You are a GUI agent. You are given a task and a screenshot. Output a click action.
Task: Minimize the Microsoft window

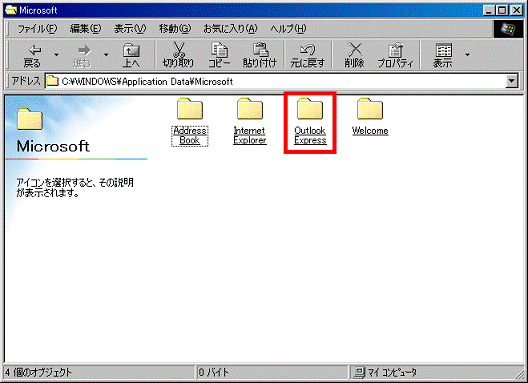(x=489, y=10)
